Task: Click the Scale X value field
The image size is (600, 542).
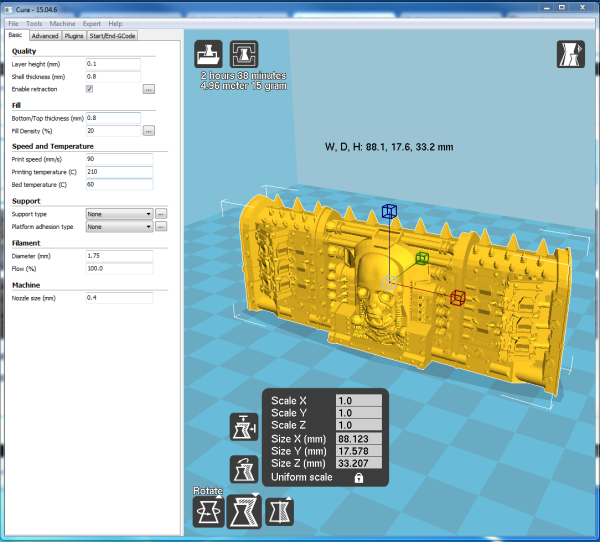Action: pyautogui.click(x=359, y=401)
